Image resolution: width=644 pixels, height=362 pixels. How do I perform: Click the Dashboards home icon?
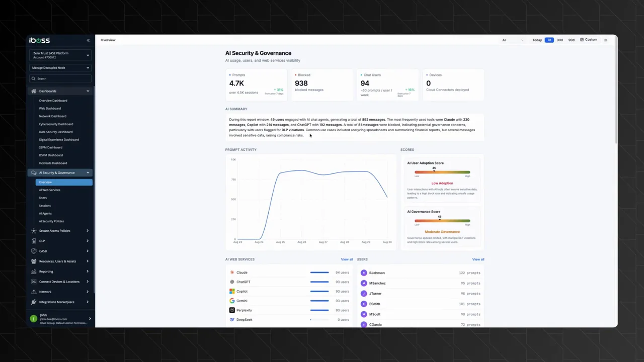(x=34, y=91)
